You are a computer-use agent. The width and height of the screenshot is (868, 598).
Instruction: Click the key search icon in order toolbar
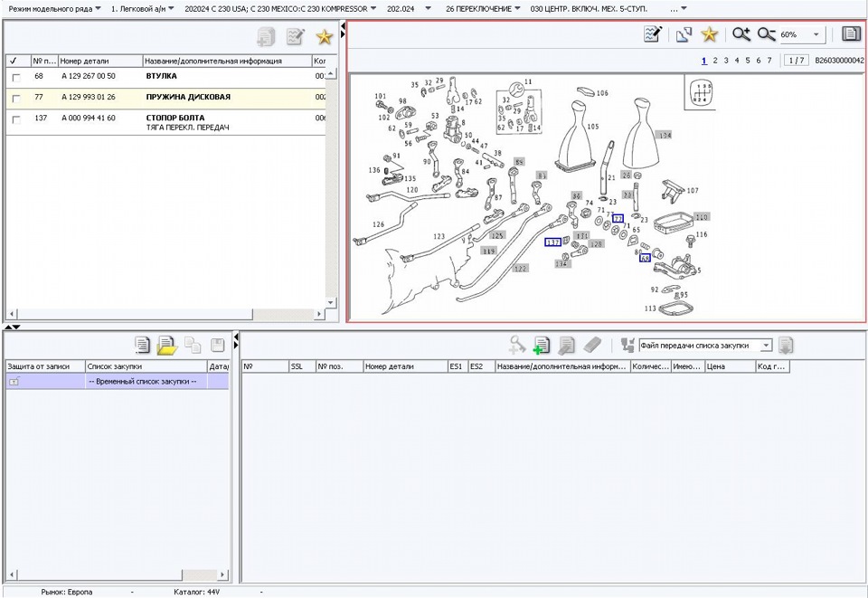[x=516, y=345]
